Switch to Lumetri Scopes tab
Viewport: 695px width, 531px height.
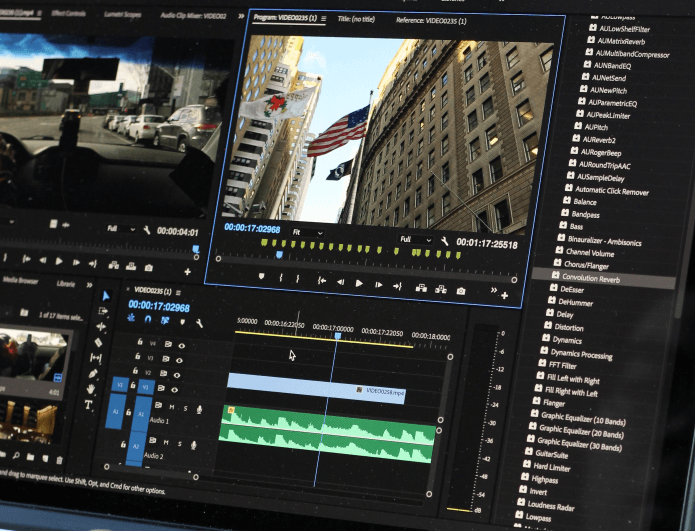(123, 14)
